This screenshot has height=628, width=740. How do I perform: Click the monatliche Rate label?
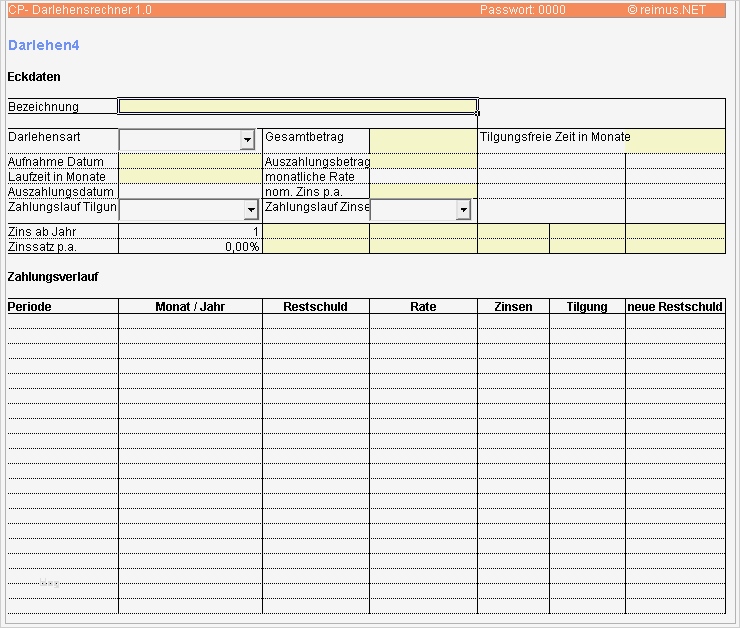tap(310, 176)
